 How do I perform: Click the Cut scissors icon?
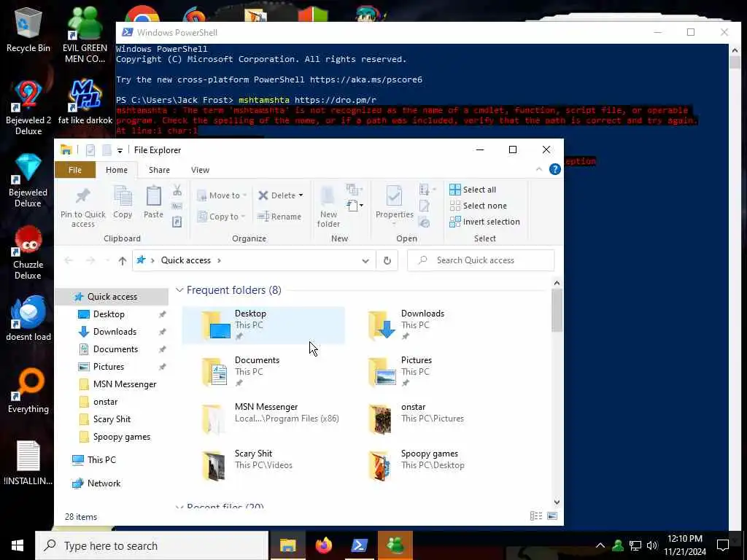click(x=177, y=190)
